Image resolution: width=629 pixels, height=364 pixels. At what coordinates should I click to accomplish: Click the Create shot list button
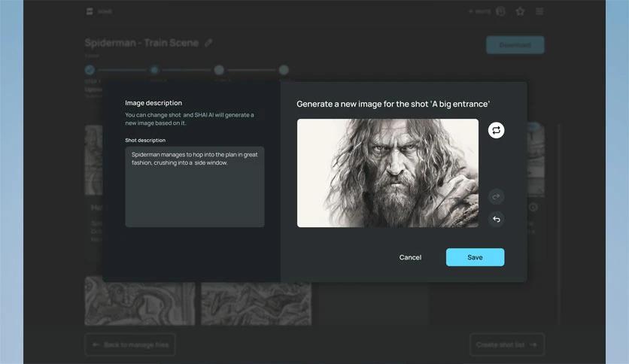point(506,344)
